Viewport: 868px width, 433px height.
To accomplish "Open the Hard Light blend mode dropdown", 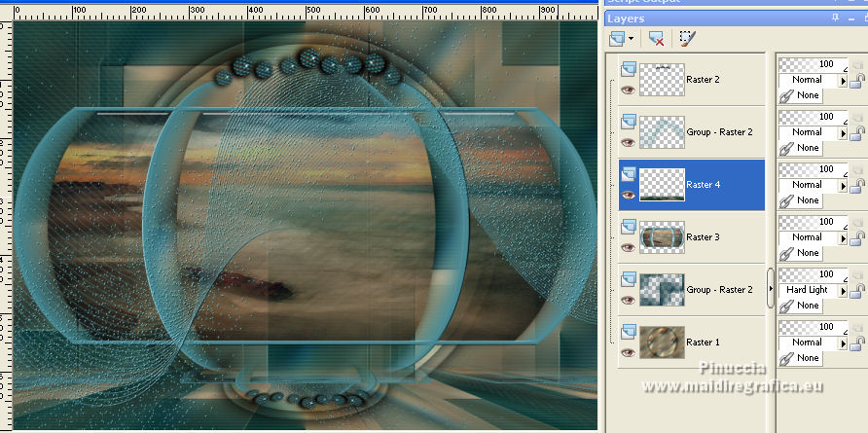I will tap(844, 290).
